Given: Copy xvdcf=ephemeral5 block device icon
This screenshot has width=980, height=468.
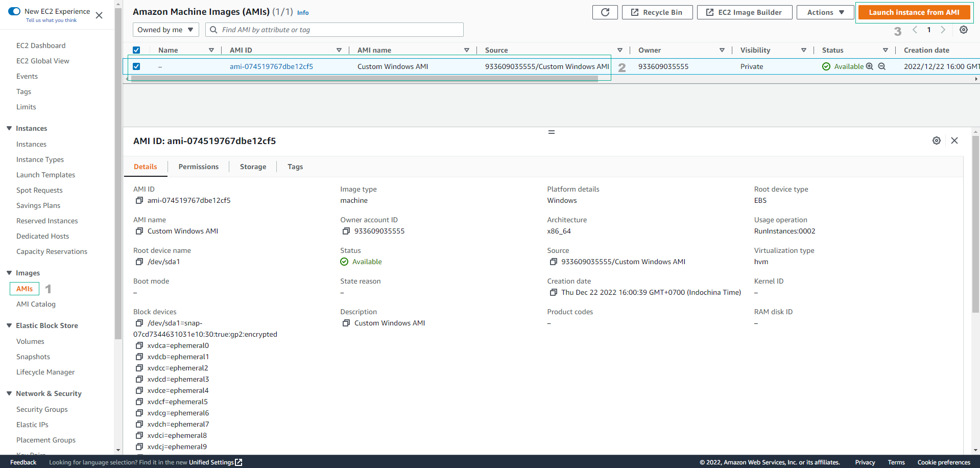Looking at the screenshot, I should (x=139, y=402).
